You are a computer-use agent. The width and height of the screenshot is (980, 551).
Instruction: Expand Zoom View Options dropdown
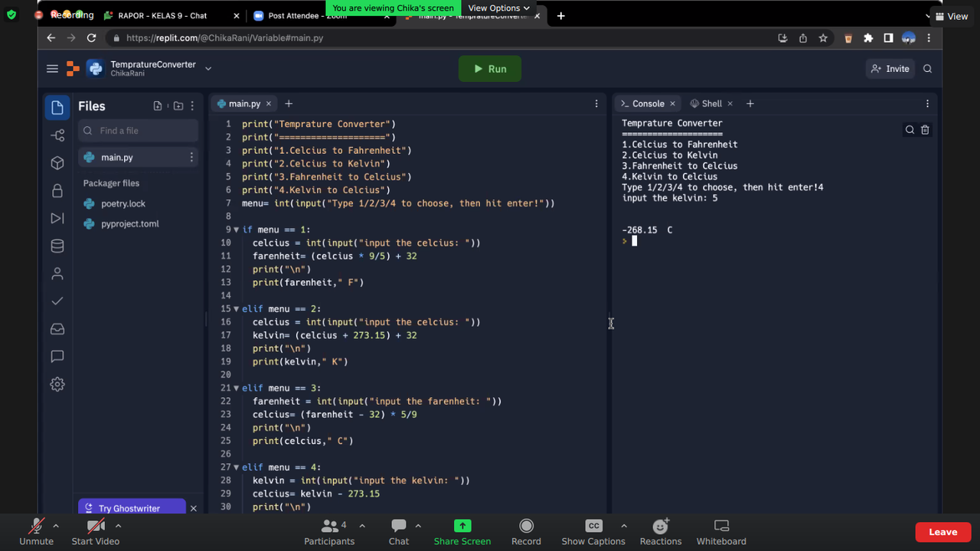(x=498, y=8)
